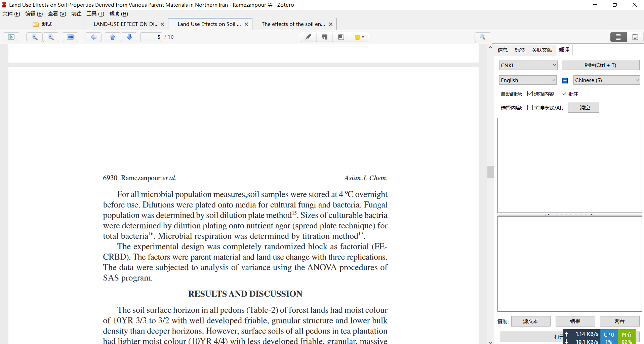Open the English source language dropdown

[x=528, y=80]
